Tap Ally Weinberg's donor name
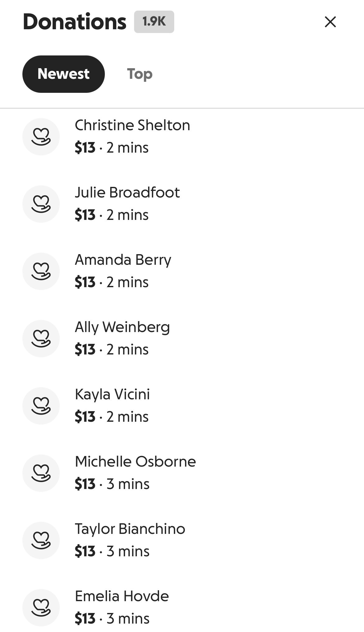 (122, 327)
